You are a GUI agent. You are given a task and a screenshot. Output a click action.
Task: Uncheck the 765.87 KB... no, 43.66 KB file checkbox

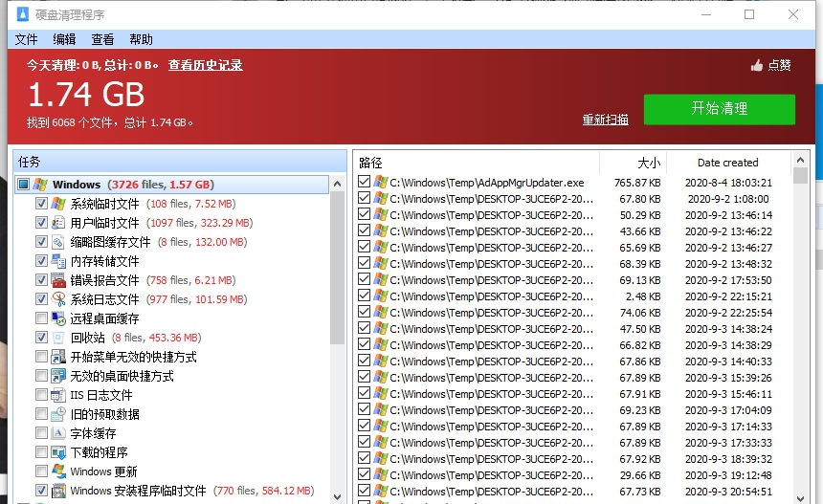pos(364,230)
